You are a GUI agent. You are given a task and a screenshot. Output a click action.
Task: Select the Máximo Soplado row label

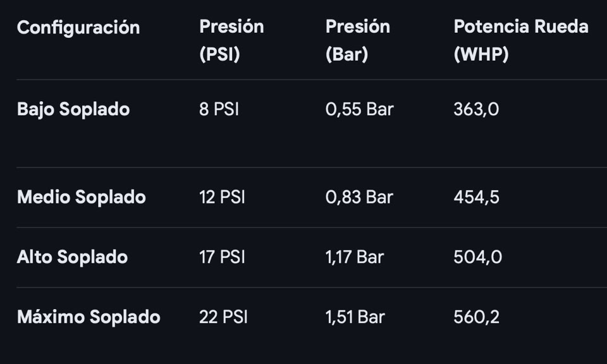(89, 317)
